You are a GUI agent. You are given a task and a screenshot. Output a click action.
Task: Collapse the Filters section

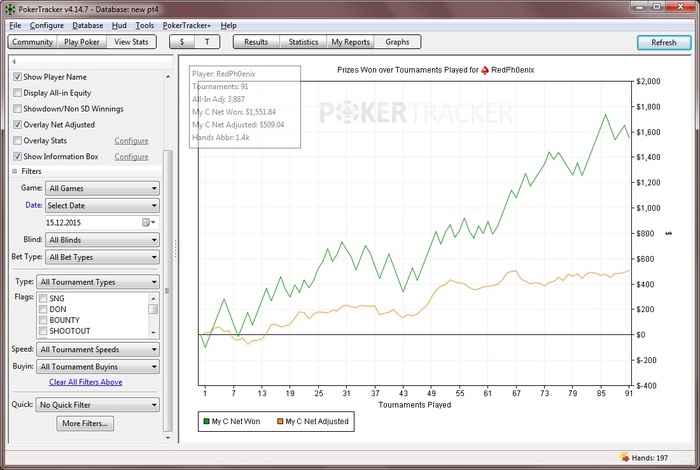15,172
